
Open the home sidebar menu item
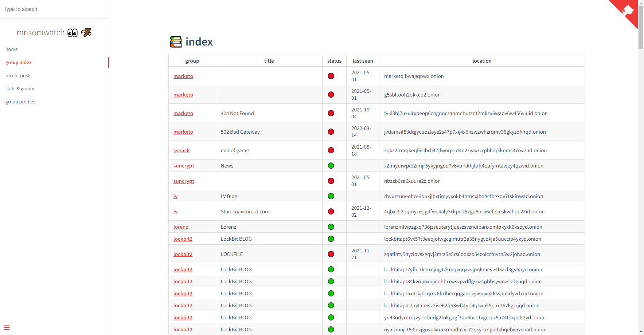coord(12,50)
